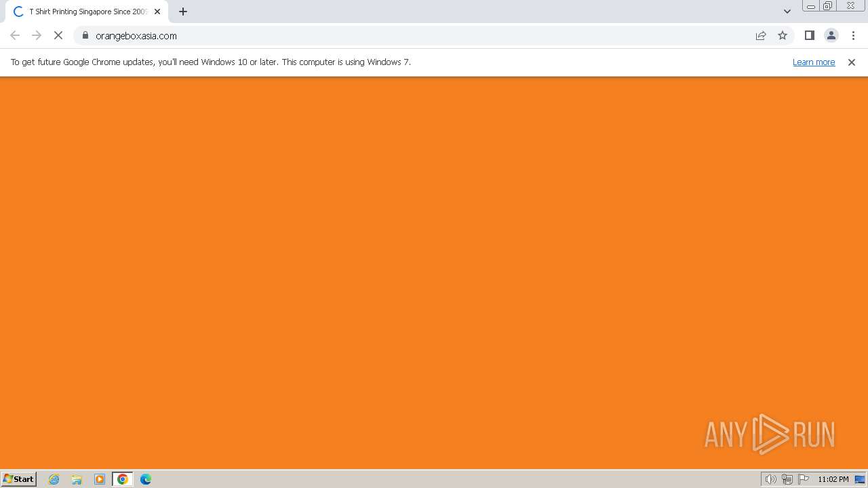Go back to previous page
This screenshot has width=868, height=488.
coord(15,35)
